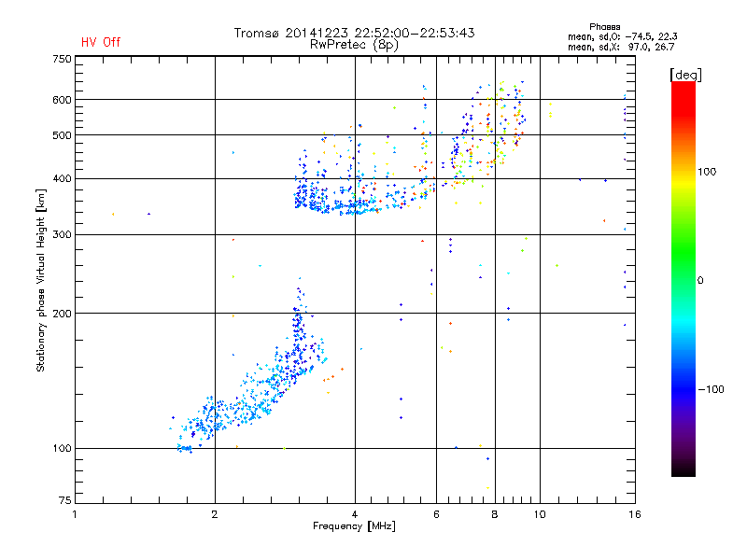This screenshot has height=560, width=747.
Task: Click the x-axis label '1'
Action: click(75, 514)
